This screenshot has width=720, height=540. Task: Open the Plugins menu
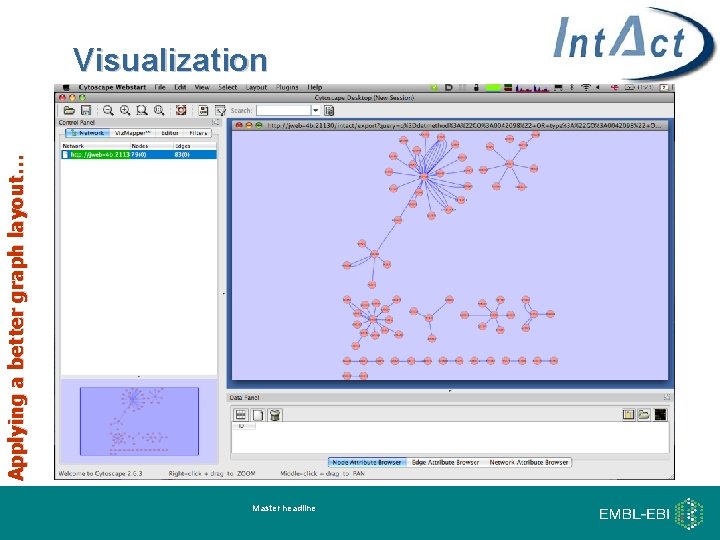[x=287, y=87]
